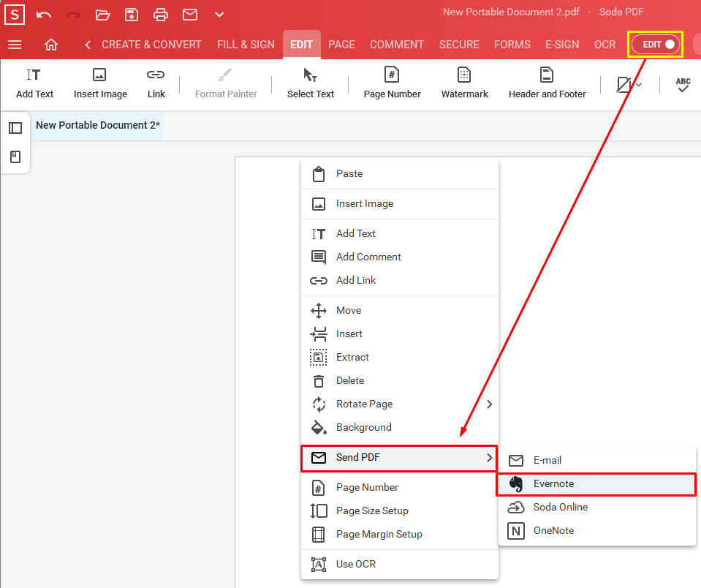
Task: Switch to the PAGE tab
Action: click(x=341, y=45)
